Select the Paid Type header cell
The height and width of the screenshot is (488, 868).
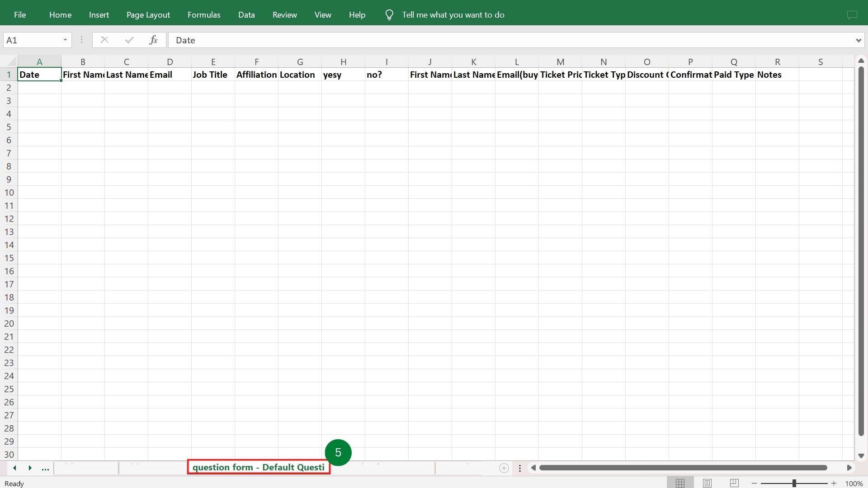point(734,75)
